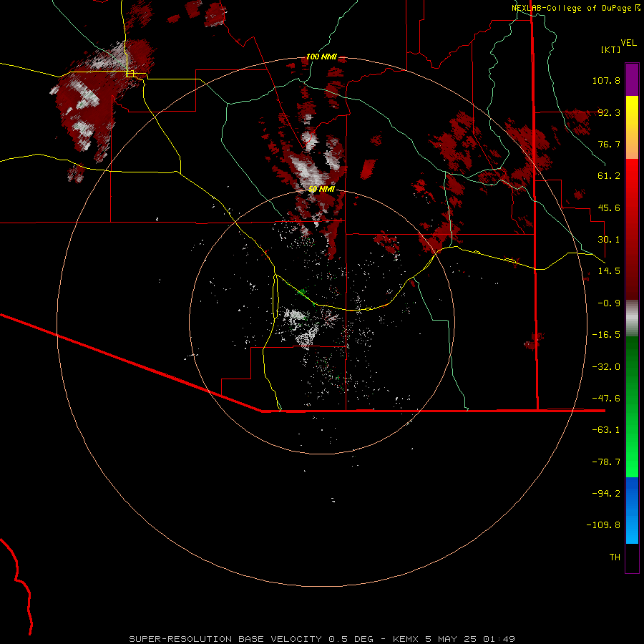Click the yellow-orange segment of color bar
Screen dimensions: 644x644
(x=632, y=127)
